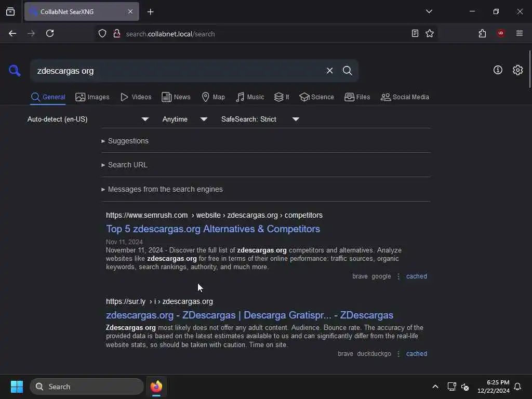Viewport: 532px width, 399px height.
Task: Submit search with magnifier button
Action: tap(347, 71)
